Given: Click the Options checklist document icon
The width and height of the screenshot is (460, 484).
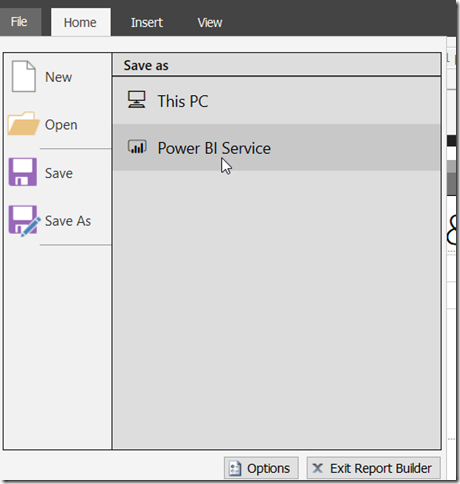Looking at the screenshot, I should pos(235,468).
